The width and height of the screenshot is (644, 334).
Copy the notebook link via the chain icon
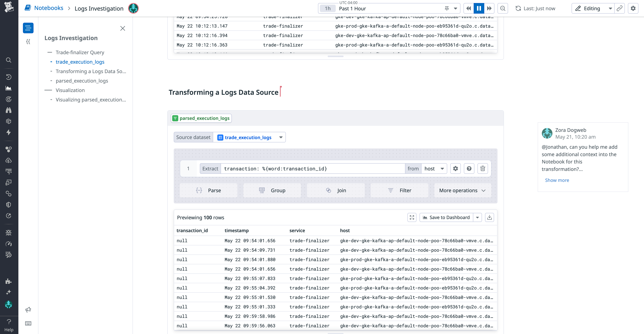[620, 8]
